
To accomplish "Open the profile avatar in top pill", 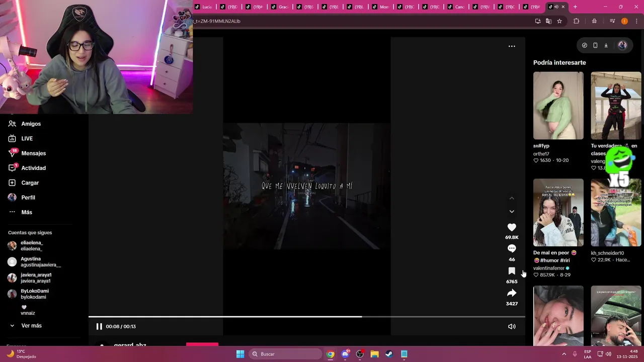I will [x=622, y=45].
